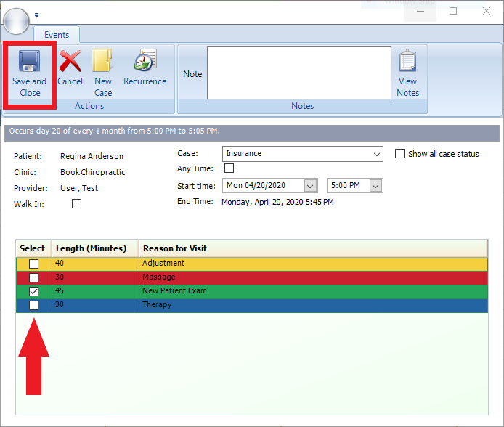Screen dimensions: 504x427
Task: Click inside the Note text box
Action: (x=299, y=73)
